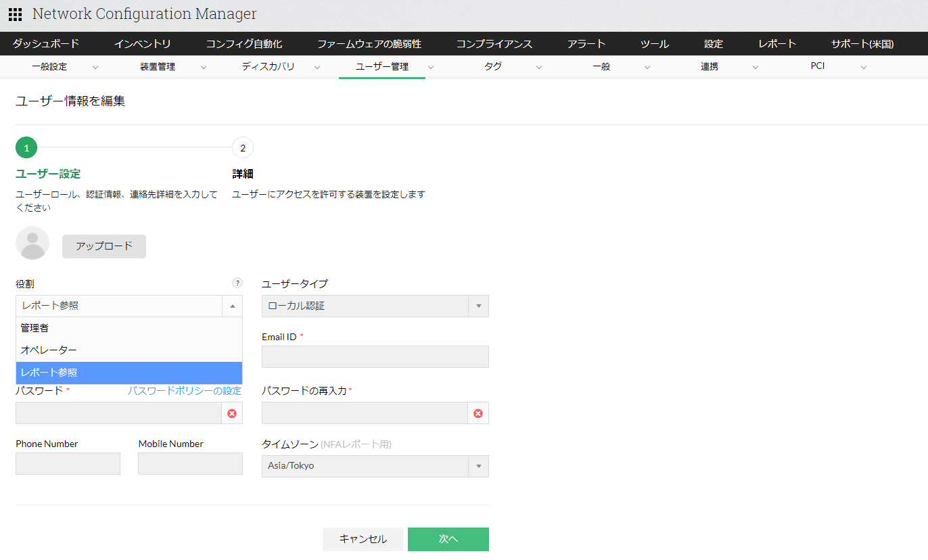
Task: Open the ファームウェアの脆弱性 menu
Action: point(369,44)
